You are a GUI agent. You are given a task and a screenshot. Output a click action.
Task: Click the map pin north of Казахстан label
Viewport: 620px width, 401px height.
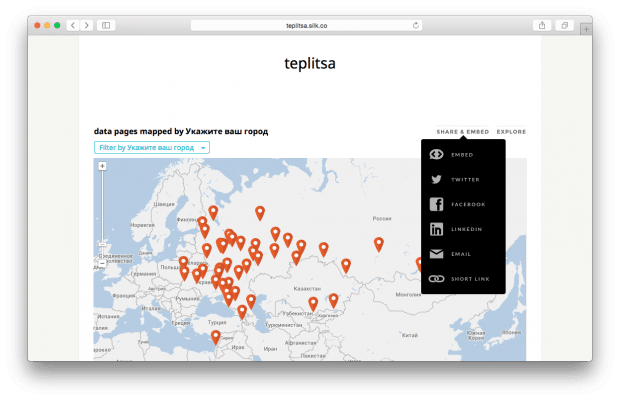pos(296,256)
